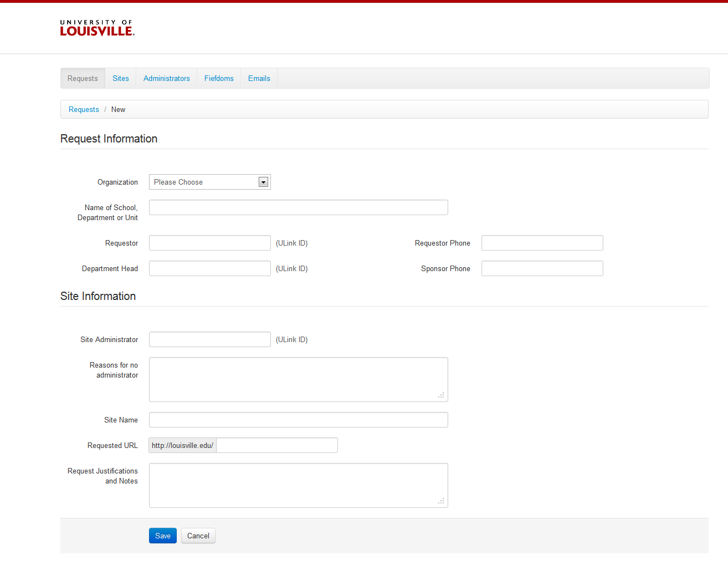728x565 pixels.
Task: Click the Reasons for no administrator textarea
Action: (x=298, y=379)
